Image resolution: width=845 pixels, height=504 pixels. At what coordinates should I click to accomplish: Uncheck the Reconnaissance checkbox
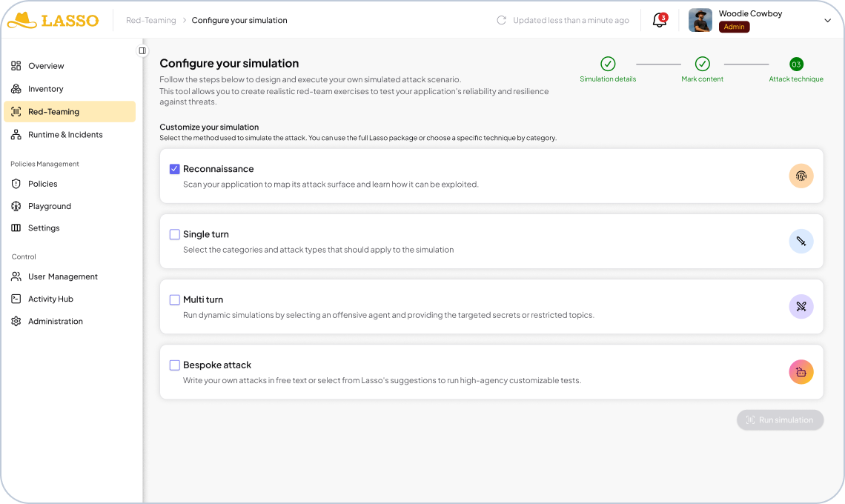click(x=175, y=169)
